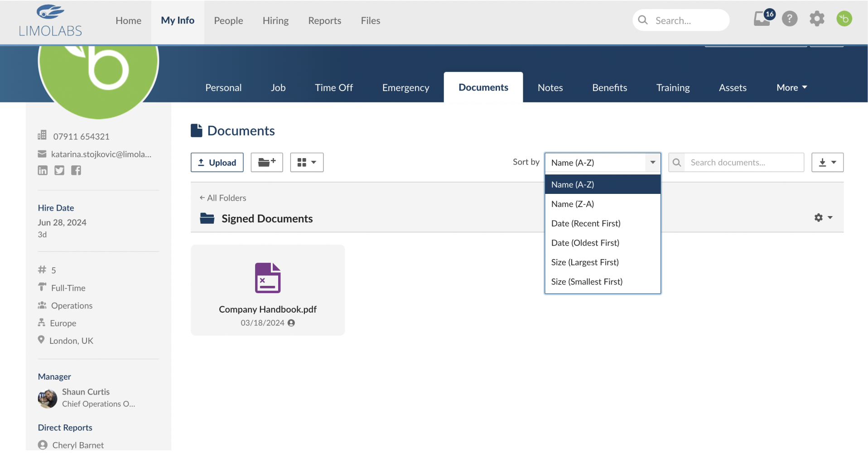Click the Search documents input field
868x453 pixels.
tap(743, 162)
